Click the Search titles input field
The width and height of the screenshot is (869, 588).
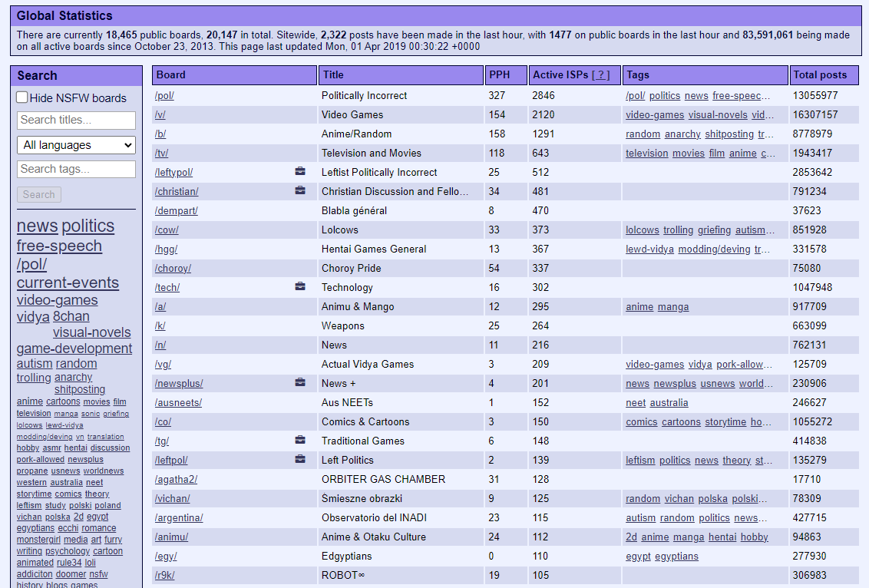76,120
